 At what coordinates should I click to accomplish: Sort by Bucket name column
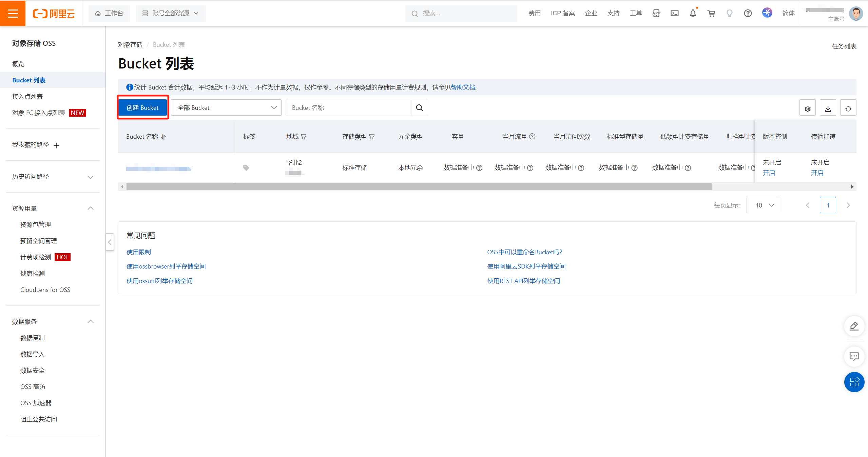[163, 137]
